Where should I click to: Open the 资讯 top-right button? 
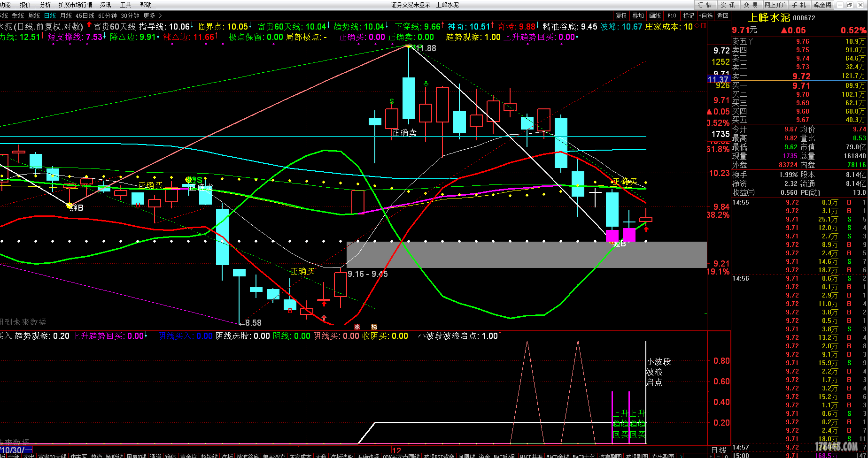(728, 5)
